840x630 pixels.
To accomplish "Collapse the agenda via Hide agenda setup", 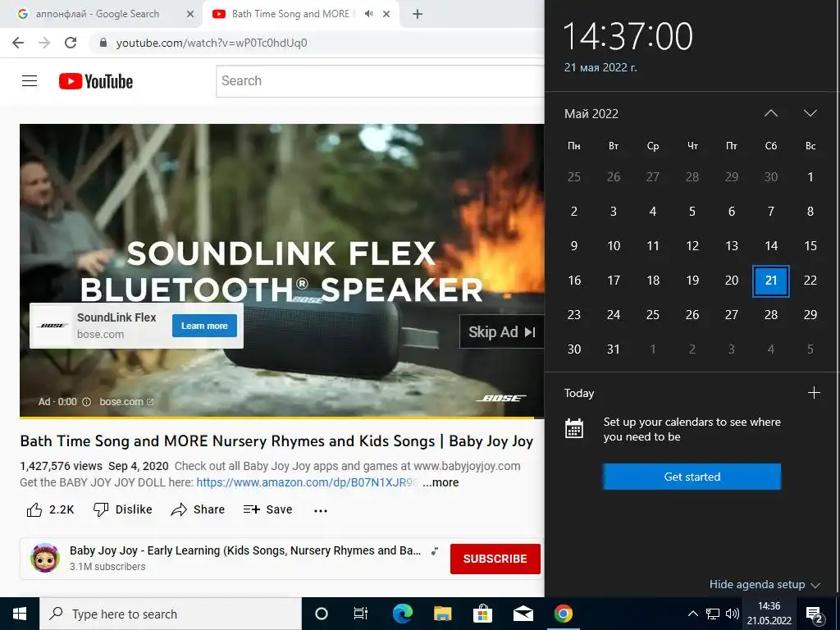I will (765, 584).
